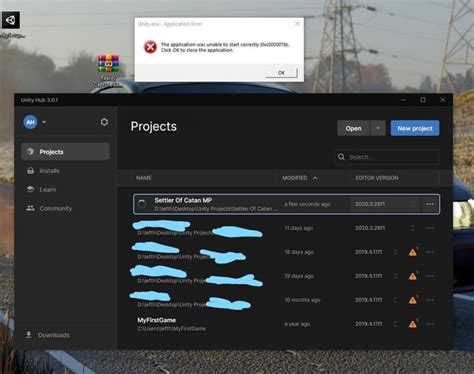Toggle the MODIFIED sort direction arrow
Screen dimensions: 474x374
[x=315, y=178]
